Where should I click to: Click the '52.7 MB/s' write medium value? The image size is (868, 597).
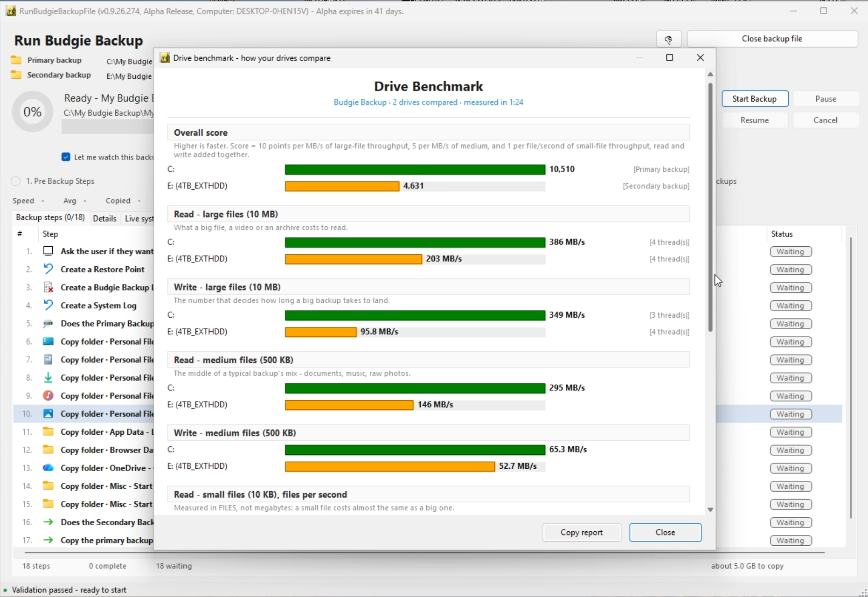[518, 466]
